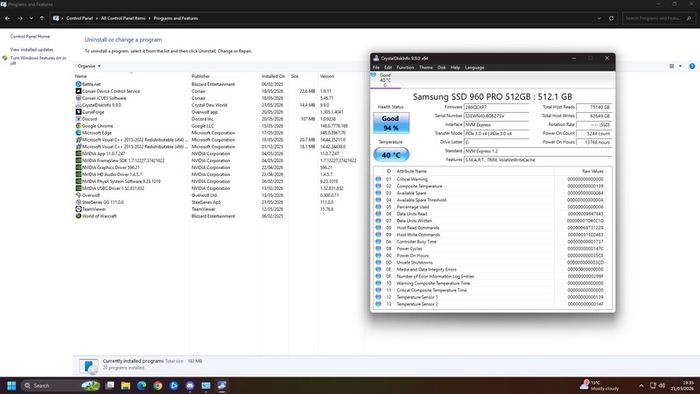This screenshot has width=700, height=394.
Task: Click the 40 °C temperature button
Action: tap(391, 155)
